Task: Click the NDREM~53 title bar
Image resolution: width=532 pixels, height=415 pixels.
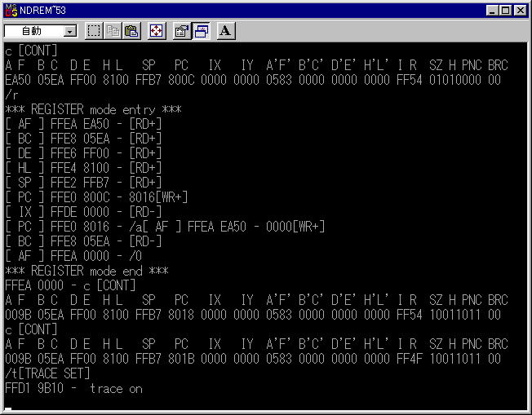Action: click(x=245, y=10)
